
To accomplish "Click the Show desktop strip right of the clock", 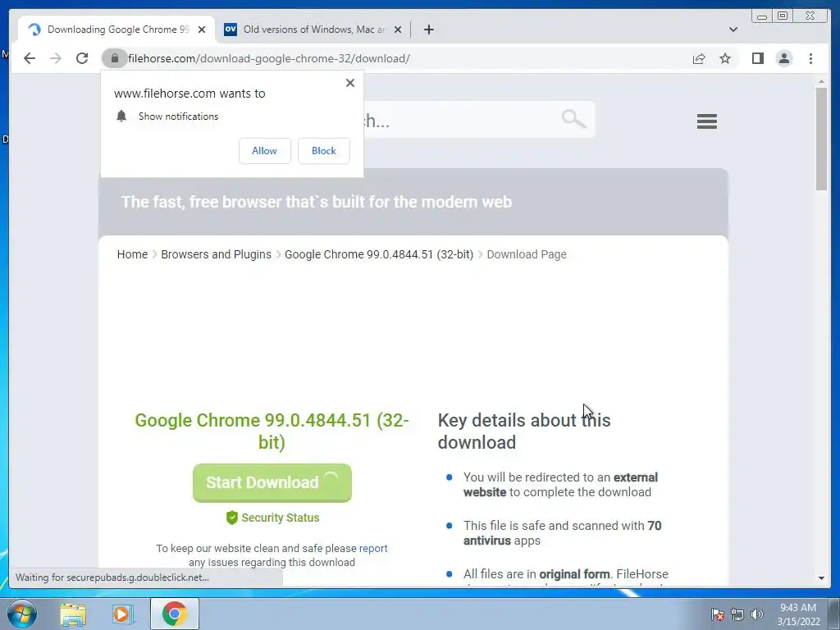I will click(x=834, y=614).
